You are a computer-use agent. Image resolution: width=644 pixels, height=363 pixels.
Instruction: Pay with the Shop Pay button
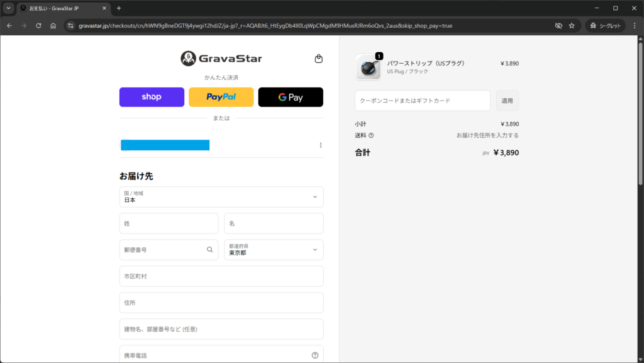point(152,97)
